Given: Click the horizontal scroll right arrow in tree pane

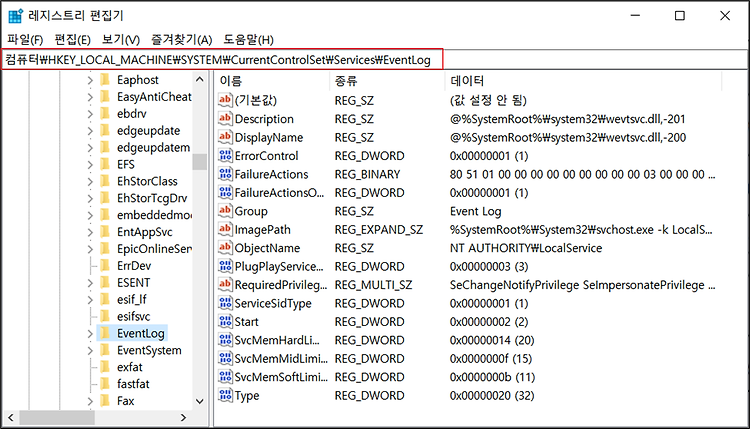Looking at the screenshot, I should pos(183,418).
